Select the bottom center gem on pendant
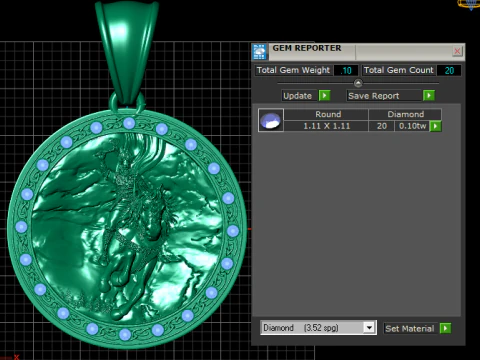The image size is (480, 360). click(x=125, y=334)
